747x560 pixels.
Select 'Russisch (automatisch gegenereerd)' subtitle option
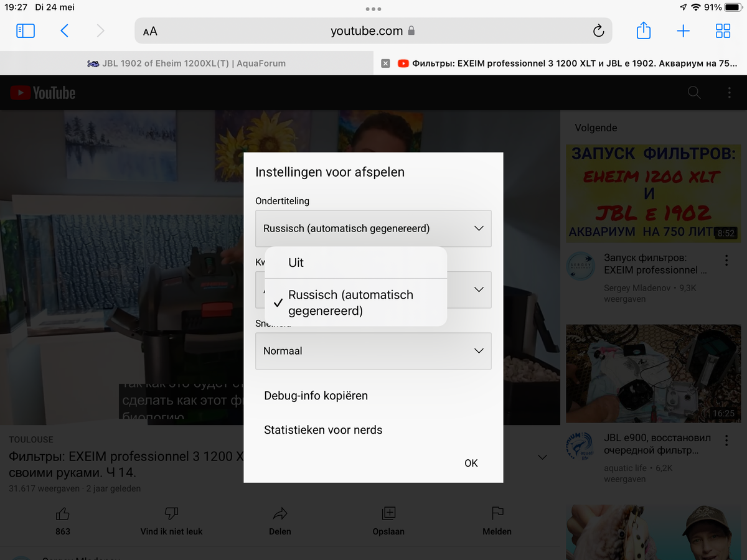point(350,302)
